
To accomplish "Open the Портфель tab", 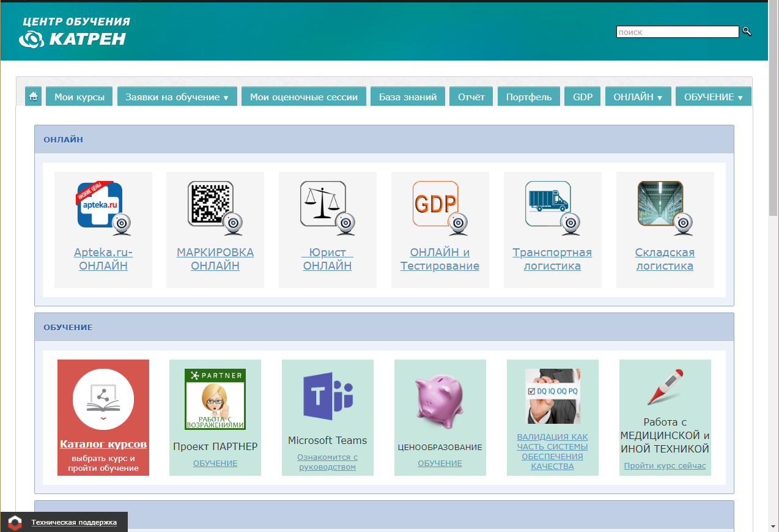I will click(x=529, y=97).
